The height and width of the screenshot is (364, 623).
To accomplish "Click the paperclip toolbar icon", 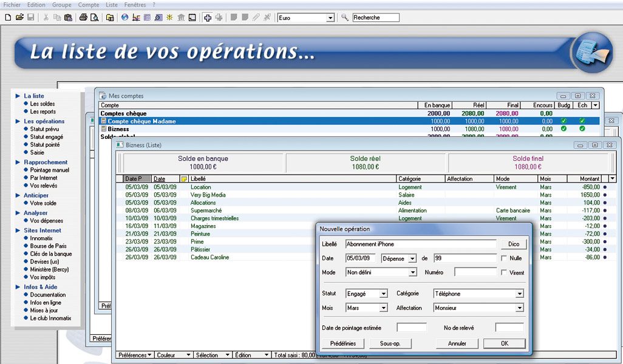I will 256,18.
